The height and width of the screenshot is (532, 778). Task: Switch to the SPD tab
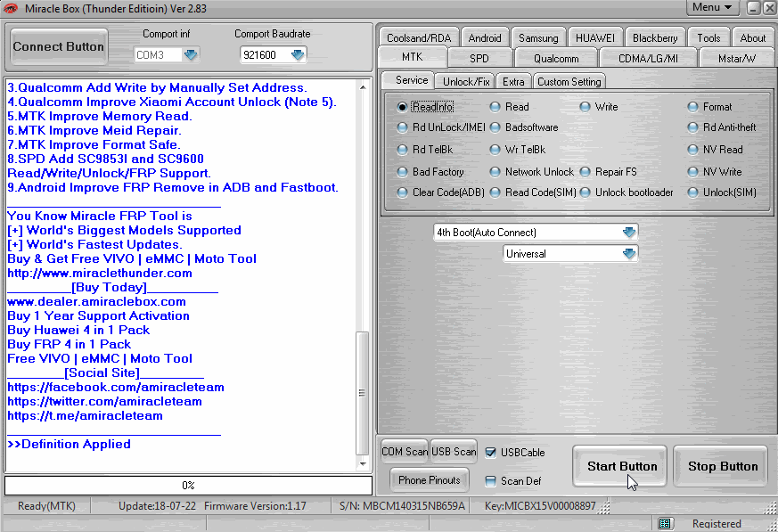point(479,58)
